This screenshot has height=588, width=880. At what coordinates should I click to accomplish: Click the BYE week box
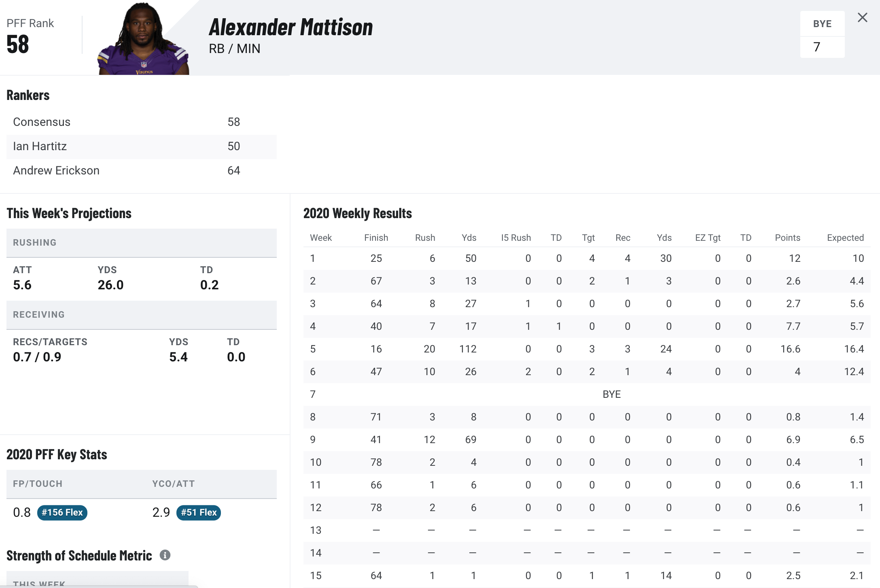coord(822,34)
